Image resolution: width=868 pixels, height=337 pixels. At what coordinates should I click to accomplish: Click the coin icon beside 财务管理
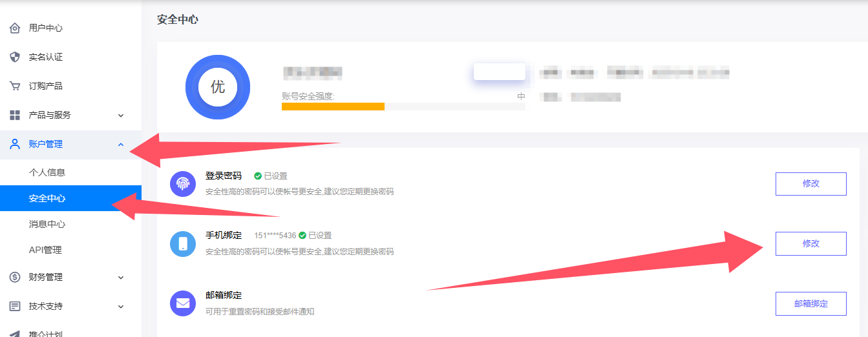point(15,277)
